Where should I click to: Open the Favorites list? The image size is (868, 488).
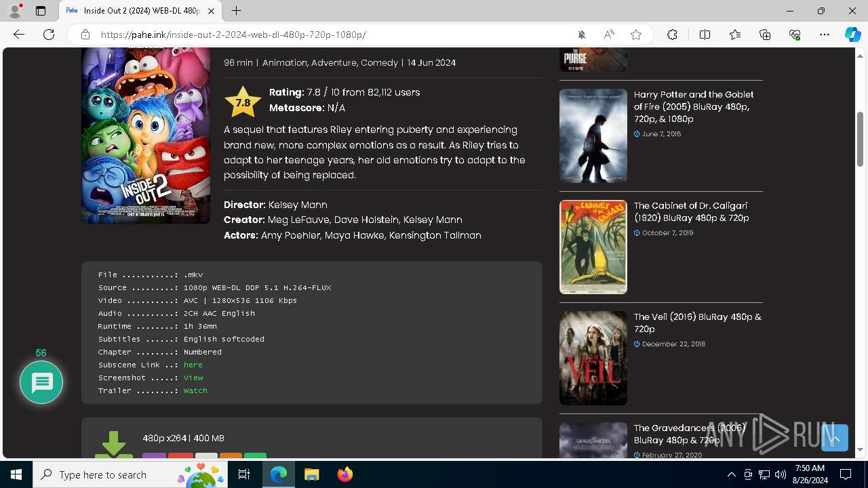coord(735,35)
